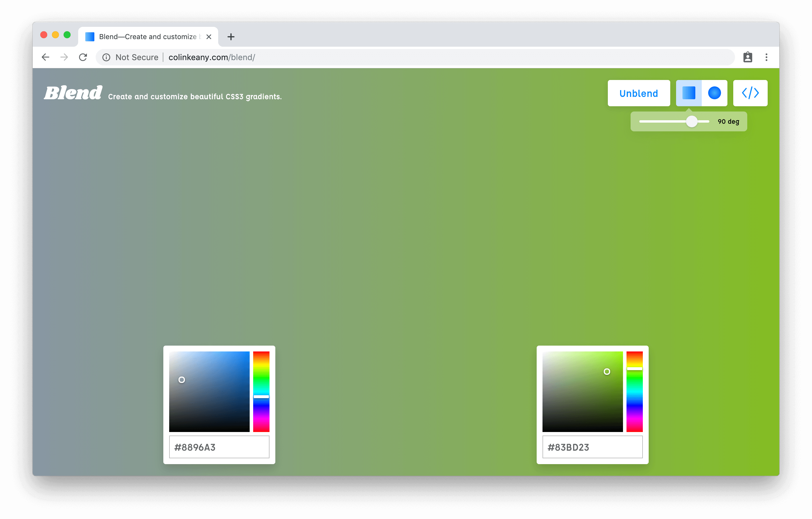Close the Blend browser tab
The image size is (812, 519).
pos(209,37)
